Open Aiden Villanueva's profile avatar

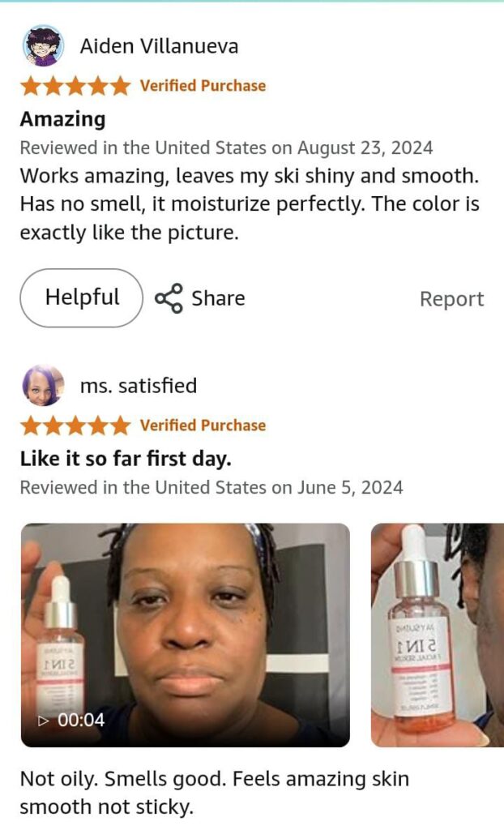coord(43,45)
